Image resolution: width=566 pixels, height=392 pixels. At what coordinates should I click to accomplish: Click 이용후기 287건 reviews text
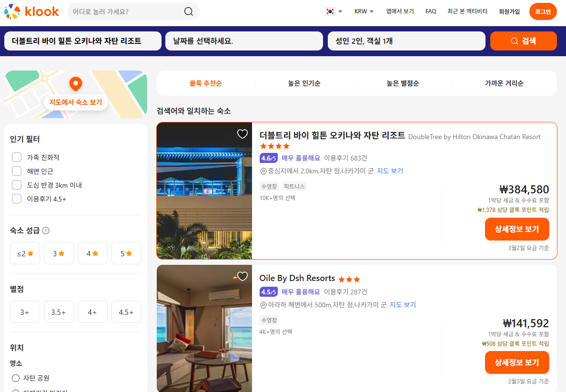pyautogui.click(x=345, y=292)
